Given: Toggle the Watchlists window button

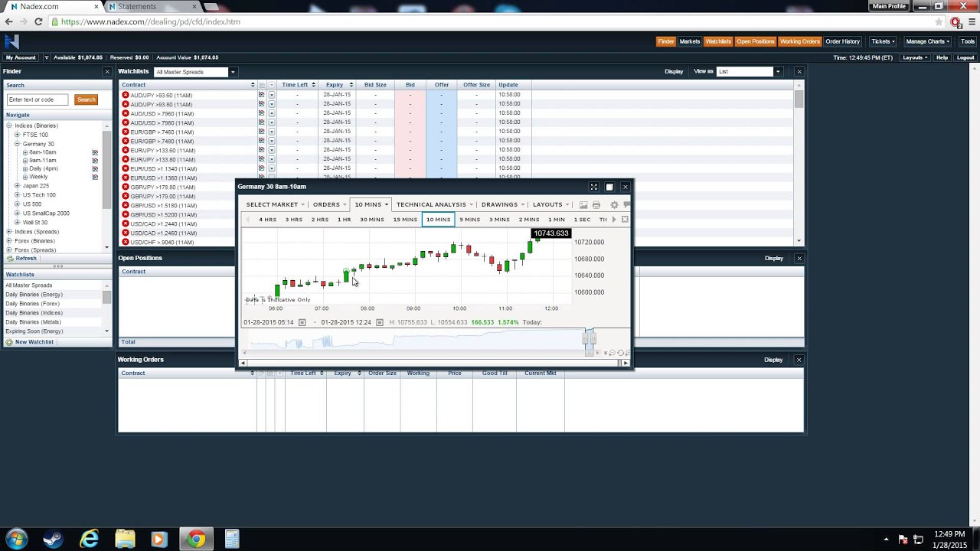Looking at the screenshot, I should click(x=718, y=41).
